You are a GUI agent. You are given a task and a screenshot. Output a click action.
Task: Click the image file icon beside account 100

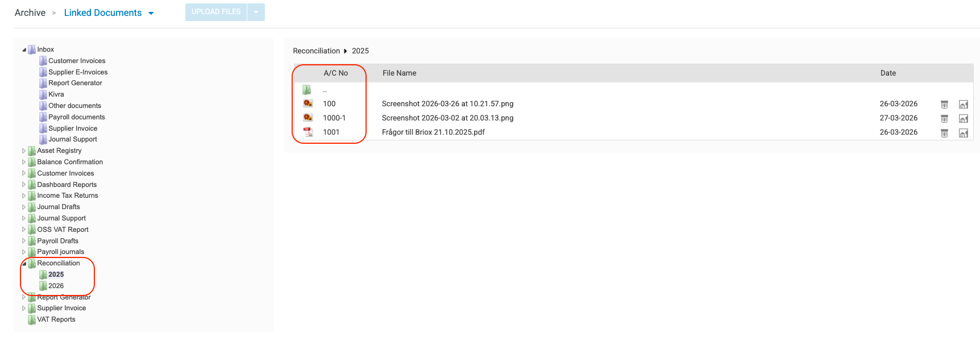point(308,103)
